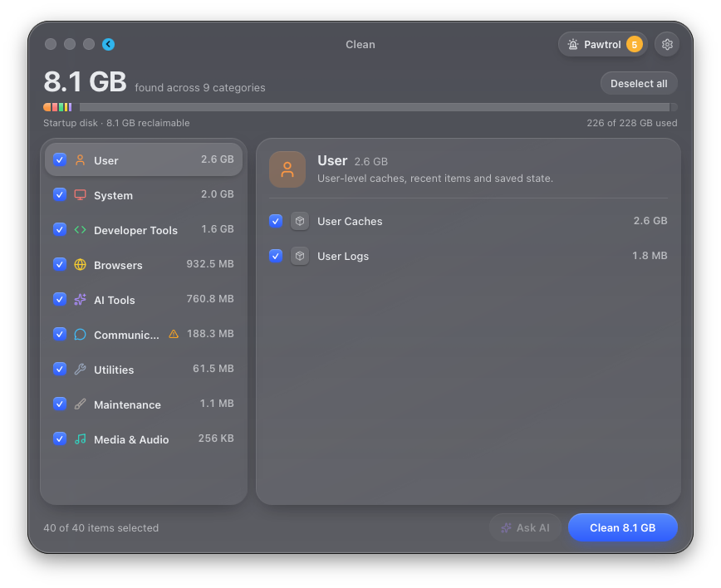Click the Maintenance brush icon
The width and height of the screenshot is (721, 588).
(80, 404)
